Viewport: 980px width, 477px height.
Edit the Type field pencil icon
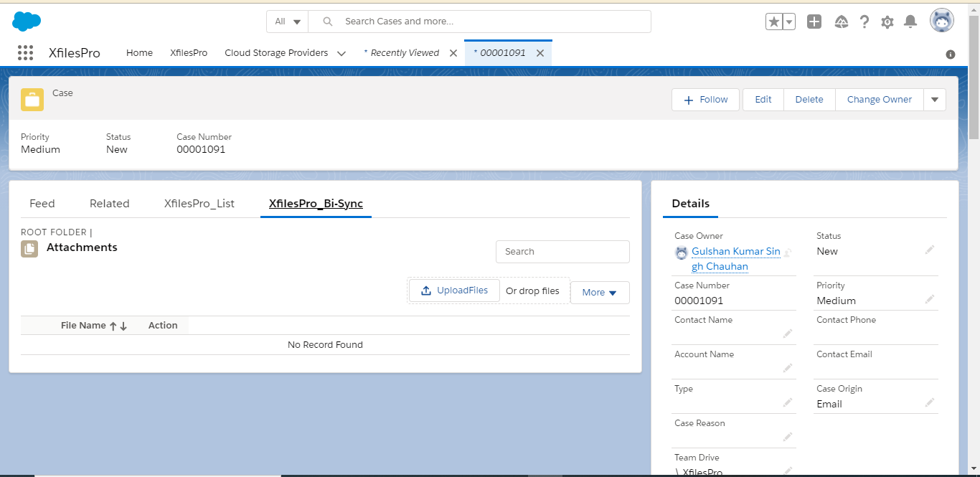(788, 402)
